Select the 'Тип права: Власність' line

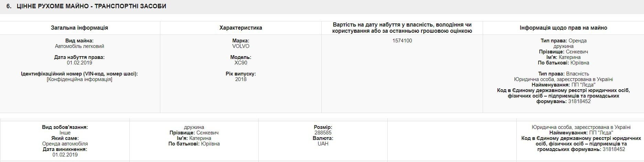point(563,74)
